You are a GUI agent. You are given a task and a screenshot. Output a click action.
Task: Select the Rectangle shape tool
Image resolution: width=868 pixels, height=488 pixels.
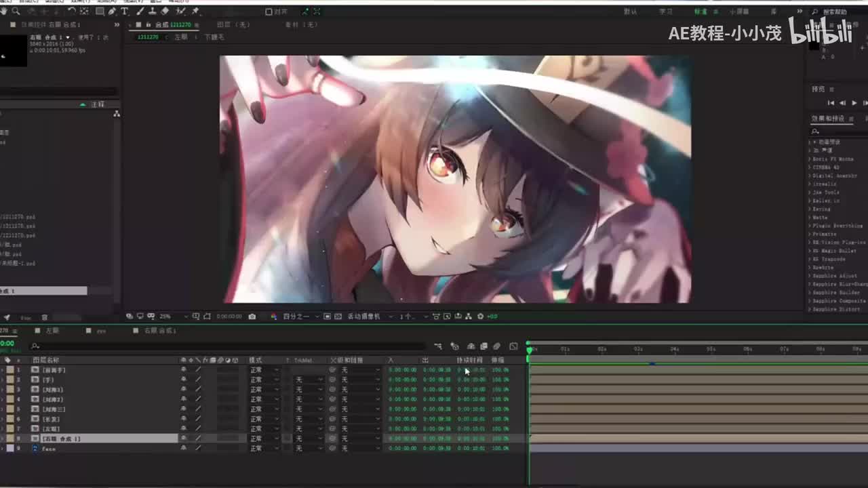click(x=100, y=12)
